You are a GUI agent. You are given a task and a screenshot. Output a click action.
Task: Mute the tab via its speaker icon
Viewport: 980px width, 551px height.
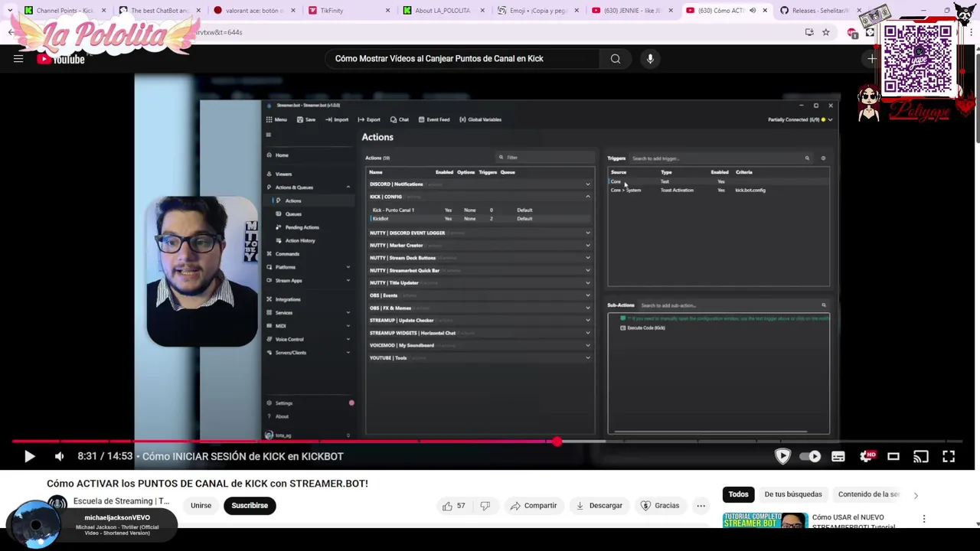753,11
